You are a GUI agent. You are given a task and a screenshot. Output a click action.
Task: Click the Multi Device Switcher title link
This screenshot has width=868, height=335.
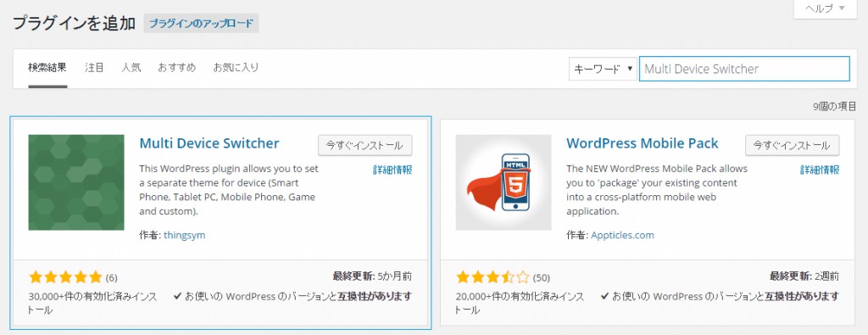[209, 143]
